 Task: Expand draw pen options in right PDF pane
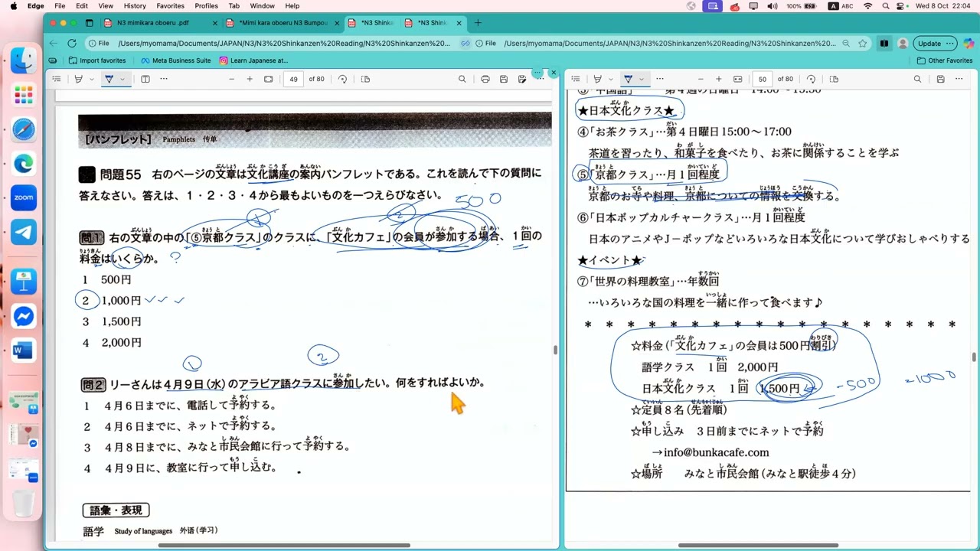(x=642, y=79)
